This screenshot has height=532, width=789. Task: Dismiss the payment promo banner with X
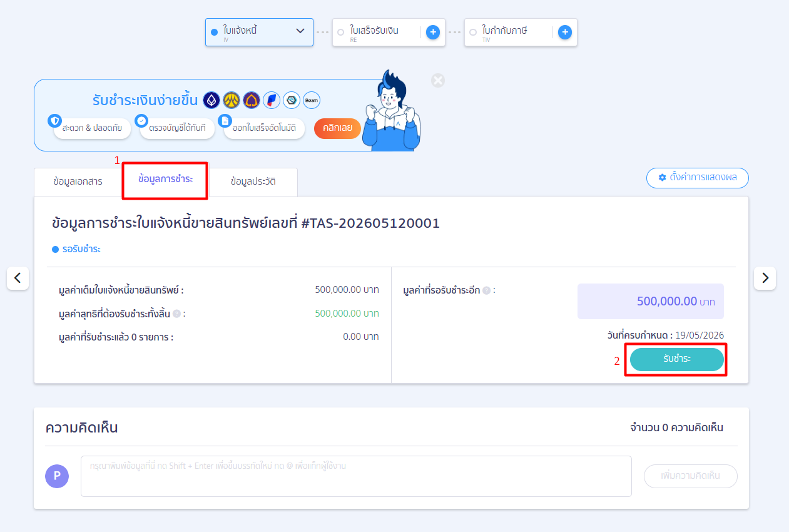[438, 81]
